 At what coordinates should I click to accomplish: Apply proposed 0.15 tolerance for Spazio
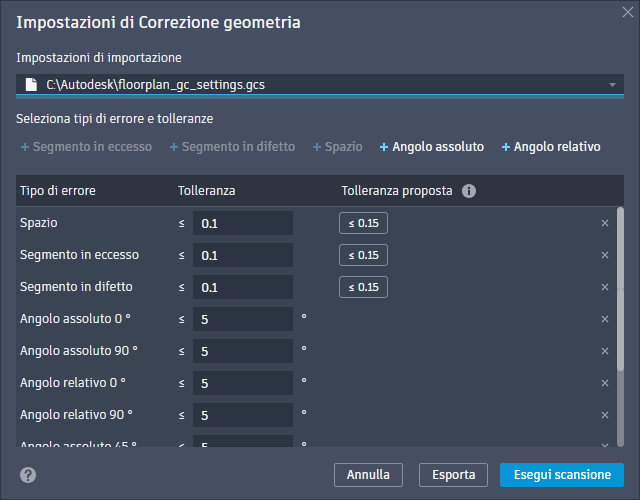coord(363,223)
